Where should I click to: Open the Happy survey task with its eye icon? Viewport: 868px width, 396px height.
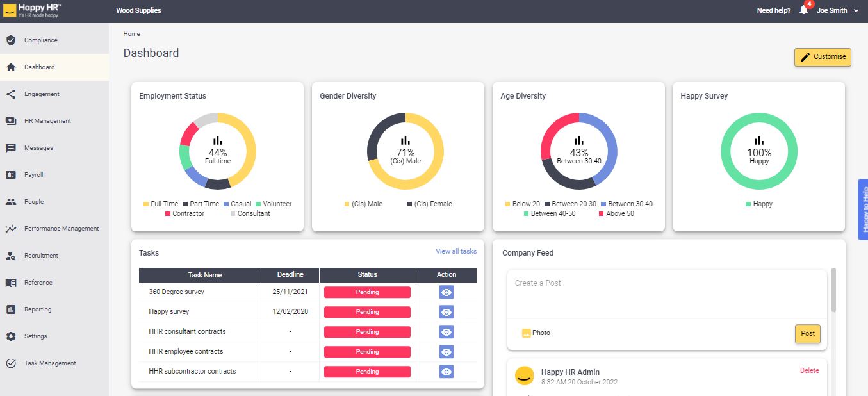pos(446,312)
